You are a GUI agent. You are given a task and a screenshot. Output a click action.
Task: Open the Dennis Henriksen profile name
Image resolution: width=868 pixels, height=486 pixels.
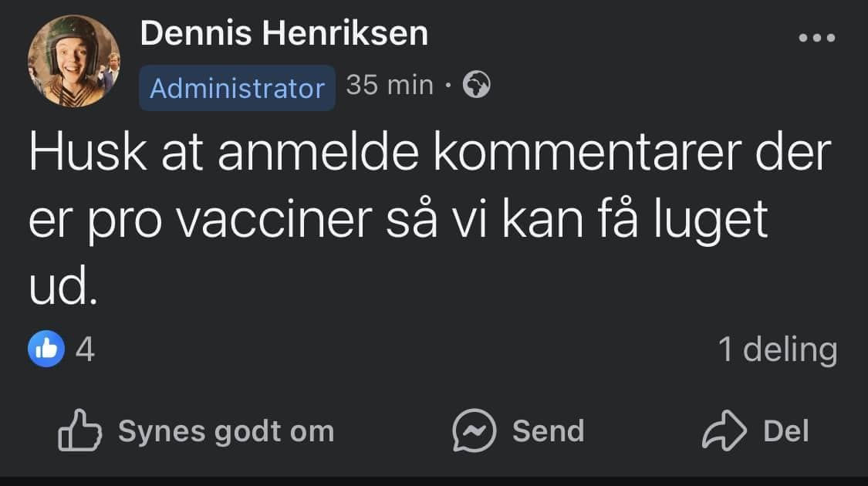point(284,33)
